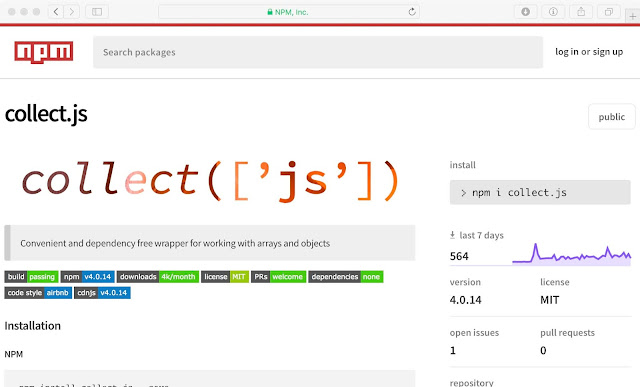Open the license MIT badge
The image size is (640, 387).
point(225,277)
